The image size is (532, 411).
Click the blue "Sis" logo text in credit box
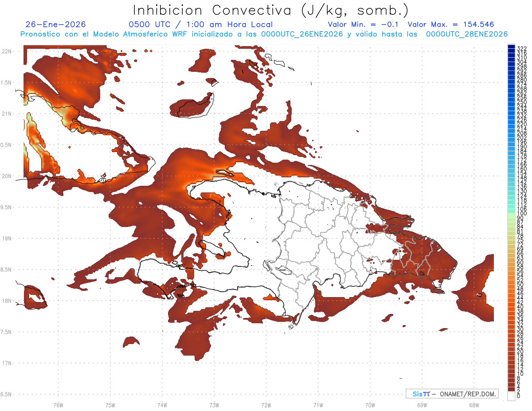(417, 394)
